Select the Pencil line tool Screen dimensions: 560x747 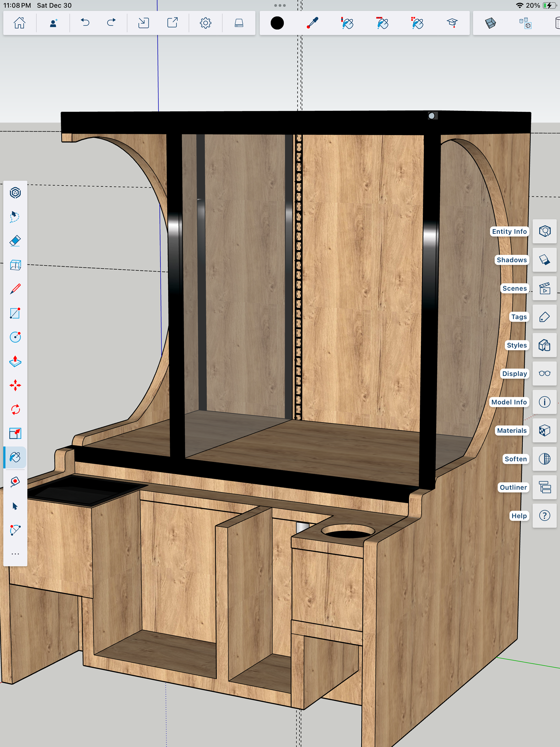tap(15, 289)
